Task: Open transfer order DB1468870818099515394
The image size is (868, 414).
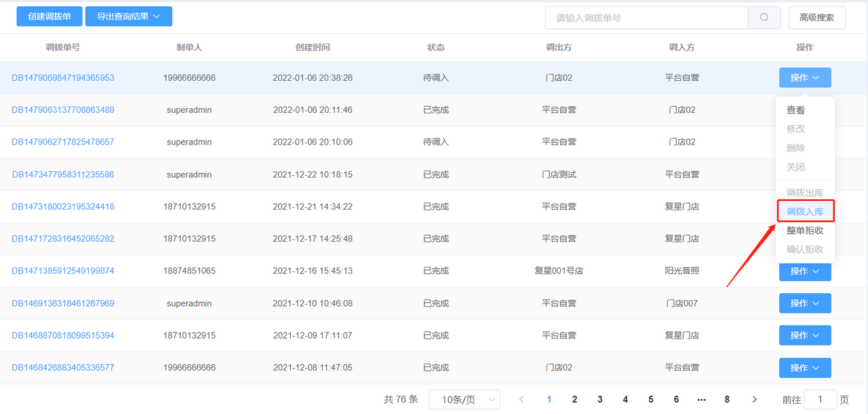Action: tap(63, 335)
